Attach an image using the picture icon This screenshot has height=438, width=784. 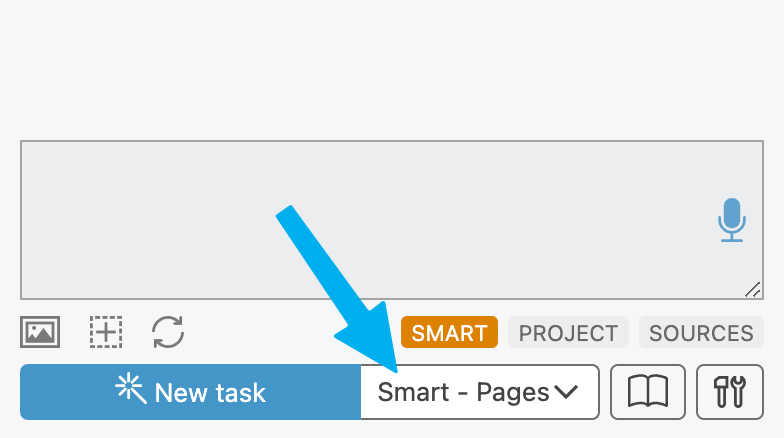coord(40,332)
